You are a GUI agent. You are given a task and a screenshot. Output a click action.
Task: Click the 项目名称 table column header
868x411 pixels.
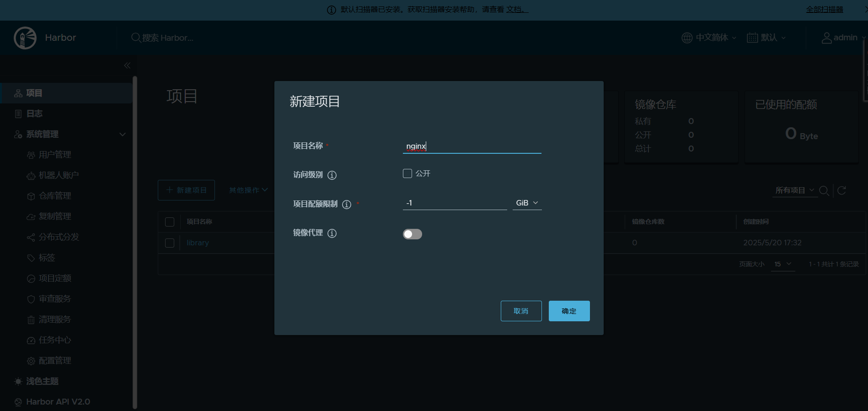[199, 222]
